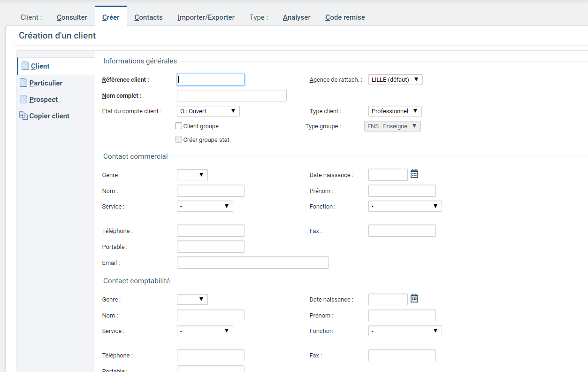Screen dimensions: 588x372
Task: Focus the Email field in Contact commercial
Action: 252,263
